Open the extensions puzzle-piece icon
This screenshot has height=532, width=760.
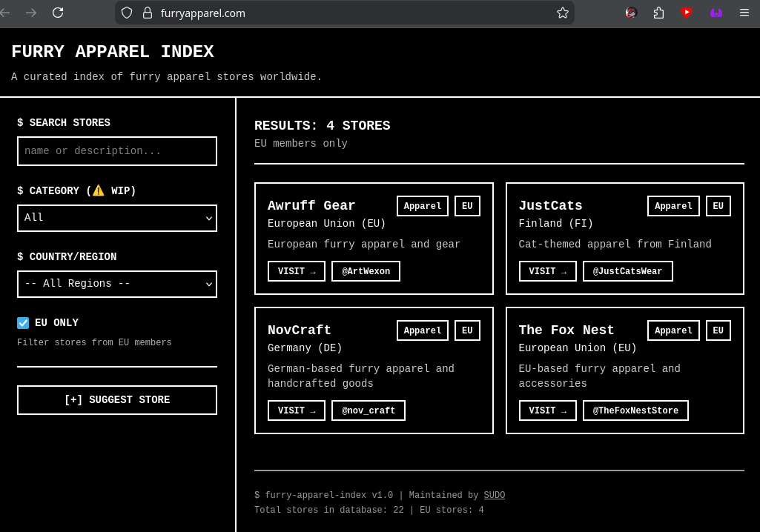[658, 13]
